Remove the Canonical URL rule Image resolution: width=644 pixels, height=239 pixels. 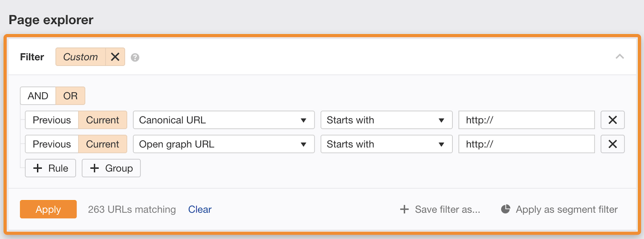tap(612, 120)
